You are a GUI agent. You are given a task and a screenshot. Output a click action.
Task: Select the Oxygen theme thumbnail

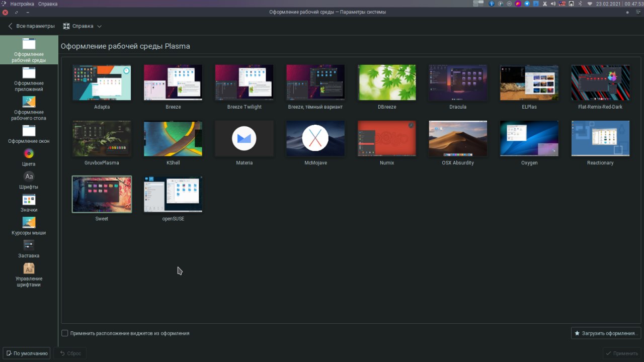[x=529, y=138]
